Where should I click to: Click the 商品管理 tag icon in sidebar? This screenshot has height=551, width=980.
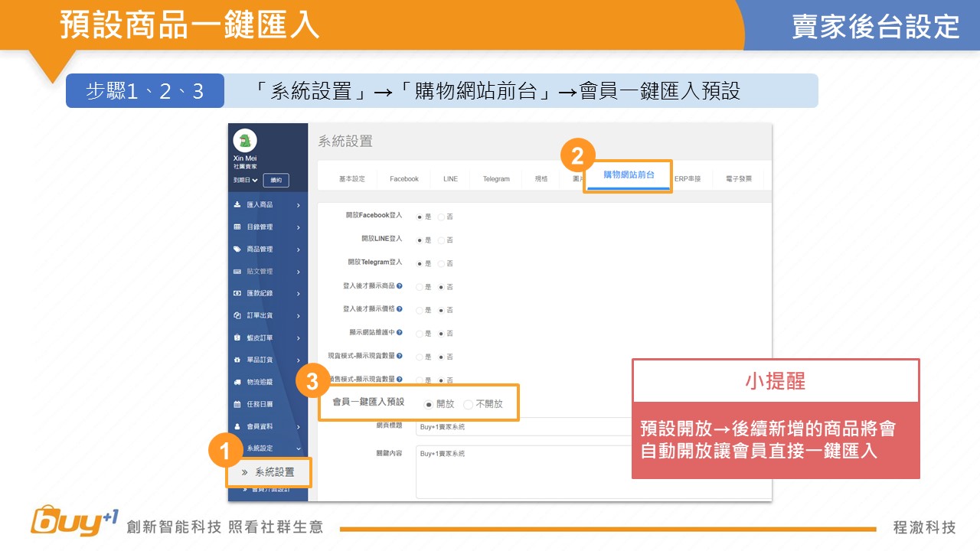pyautogui.click(x=237, y=249)
